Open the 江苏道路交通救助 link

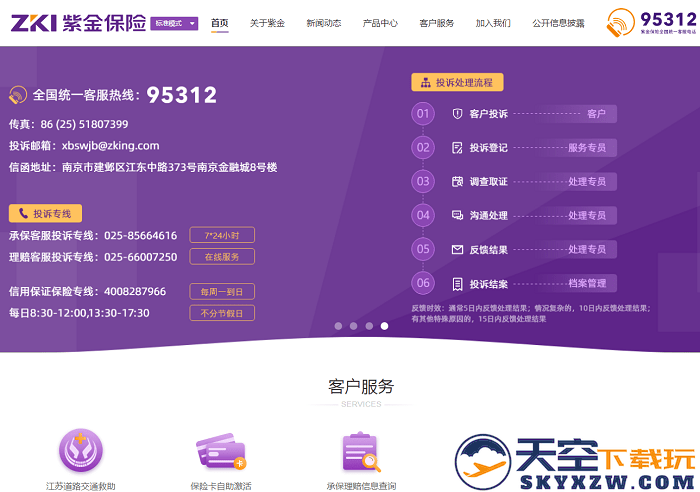point(81,486)
